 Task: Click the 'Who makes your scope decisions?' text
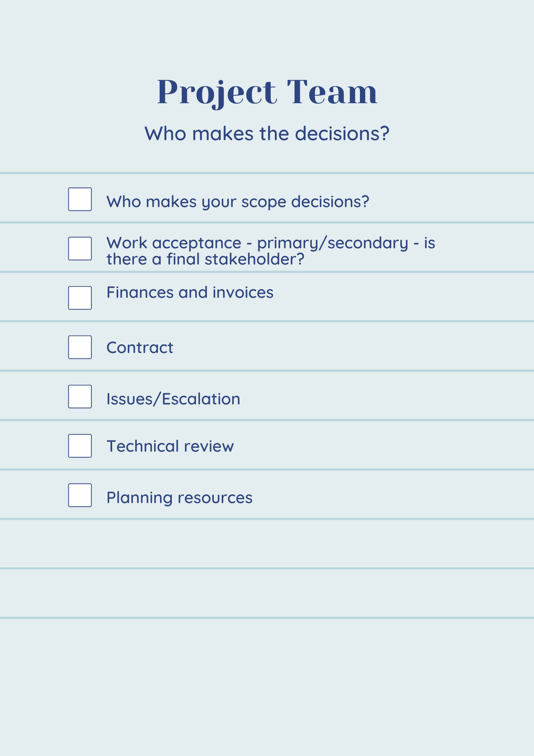tap(238, 202)
